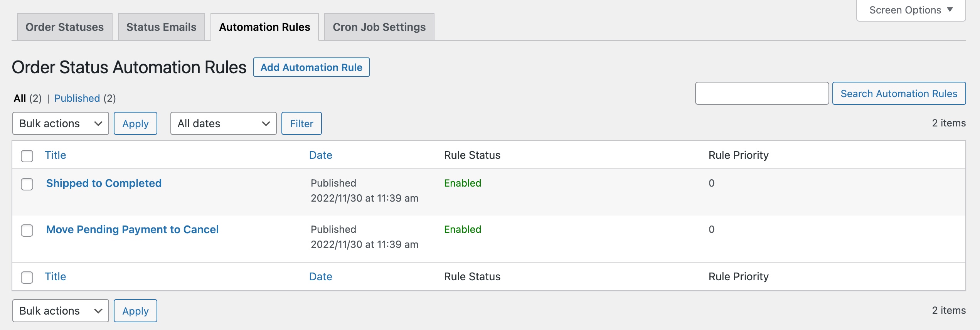The height and width of the screenshot is (330, 980).
Task: Click the Add Automation Rule button
Action: pos(312,67)
